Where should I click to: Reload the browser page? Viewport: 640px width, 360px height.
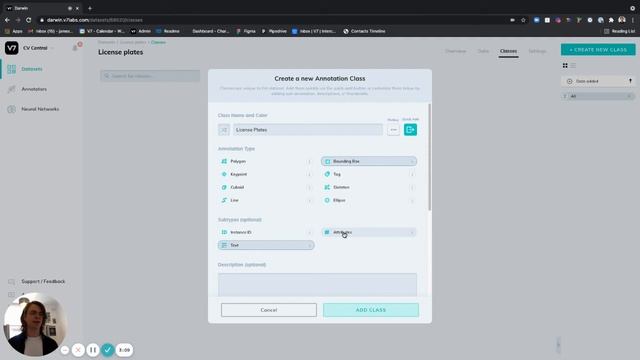28,20
